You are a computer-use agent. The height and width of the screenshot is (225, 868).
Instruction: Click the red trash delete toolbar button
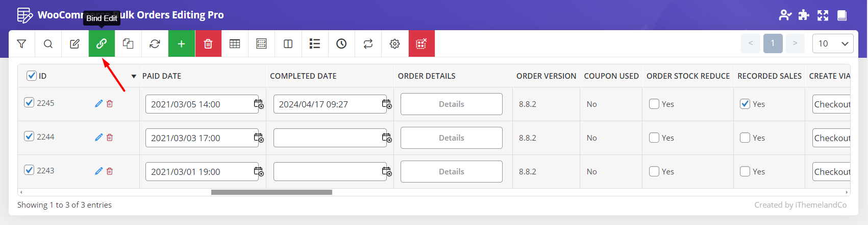click(208, 44)
